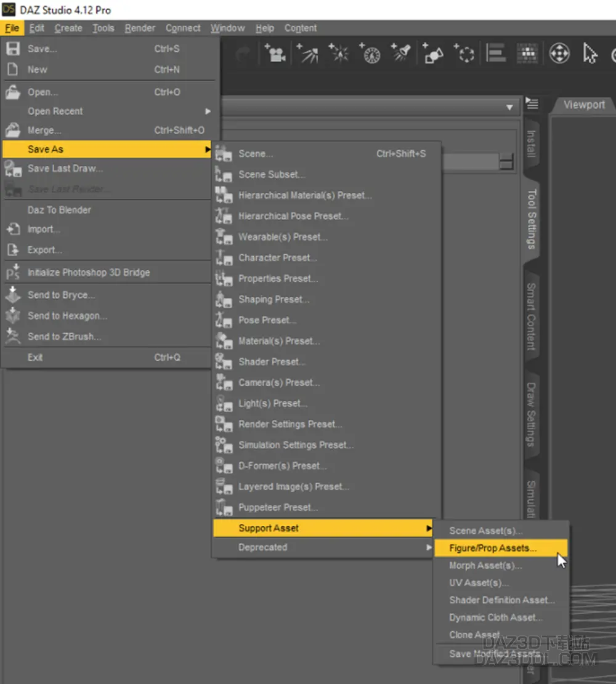Click the Import icon
Image resolution: width=616 pixels, height=684 pixels.
click(13, 229)
